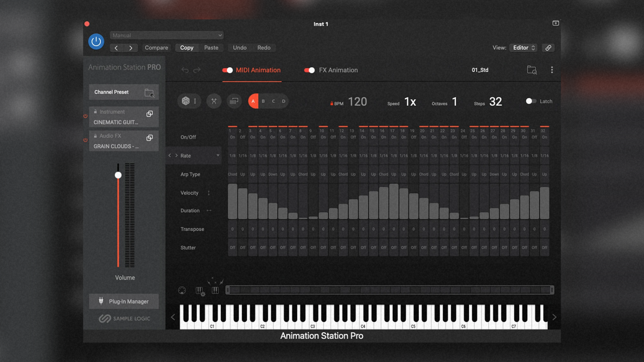Open keyboard settings with gear icon
Viewport: 644px width, 362px height.
tap(200, 291)
